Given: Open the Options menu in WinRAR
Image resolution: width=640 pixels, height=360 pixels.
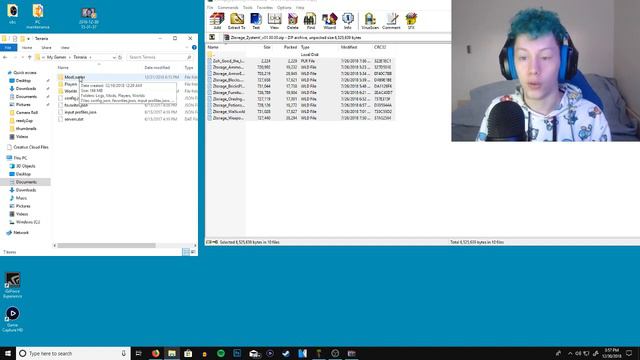Looking at the screenshot, I should tap(284, 7).
